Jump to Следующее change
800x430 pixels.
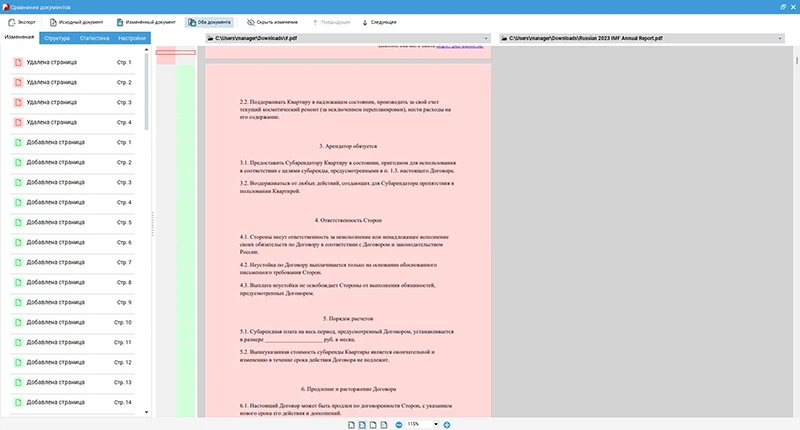pos(379,22)
